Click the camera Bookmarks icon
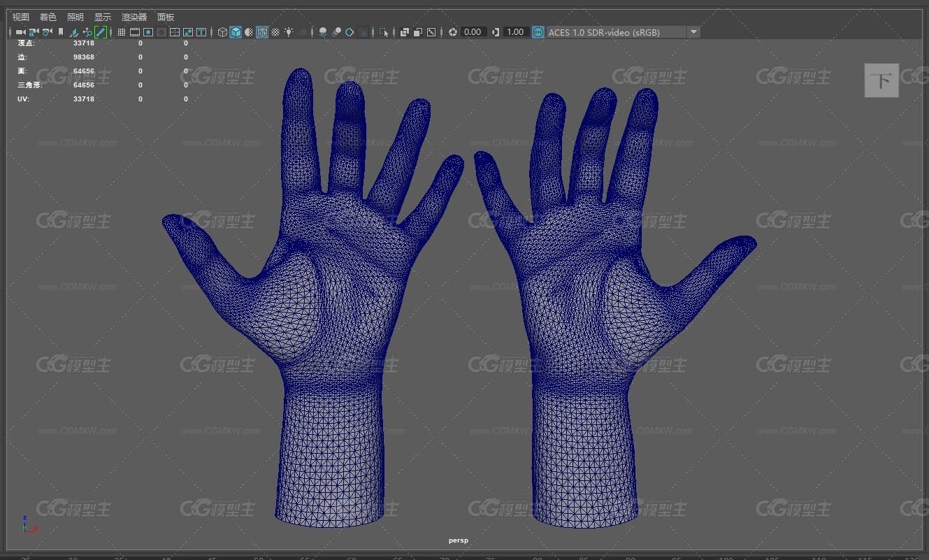The width and height of the screenshot is (929, 560). coord(61,32)
